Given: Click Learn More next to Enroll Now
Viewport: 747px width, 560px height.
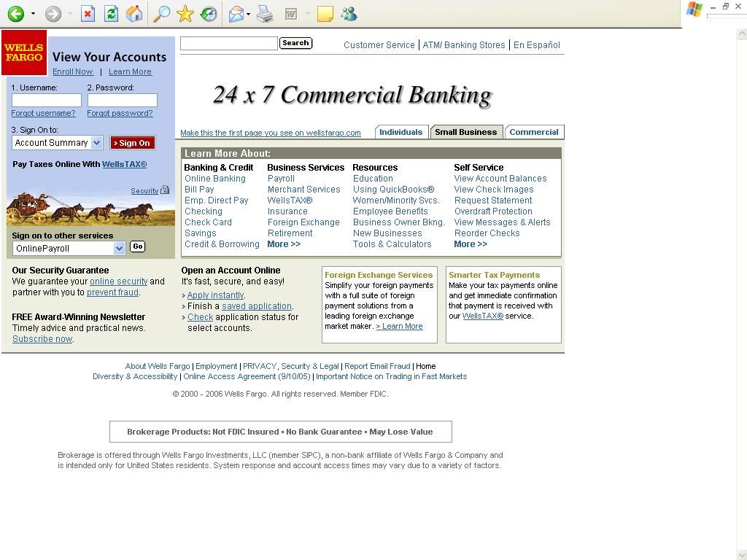Looking at the screenshot, I should [x=130, y=71].
